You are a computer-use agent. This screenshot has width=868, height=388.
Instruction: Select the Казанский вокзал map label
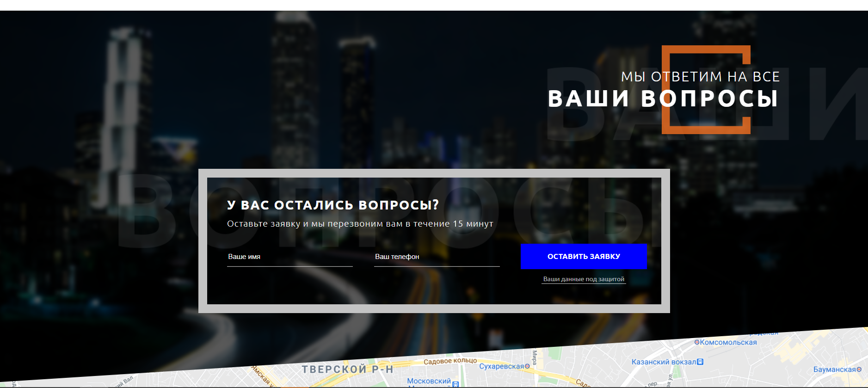pos(664,362)
